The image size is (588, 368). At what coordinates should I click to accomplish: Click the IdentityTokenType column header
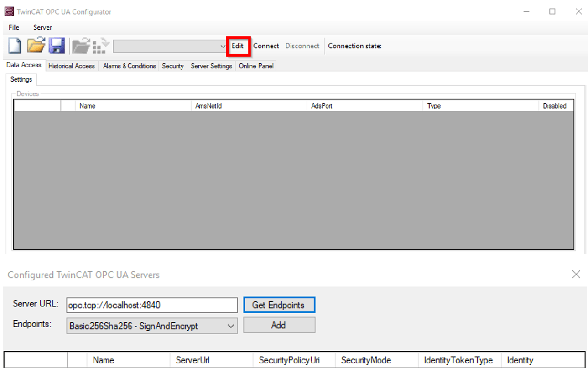(460, 360)
